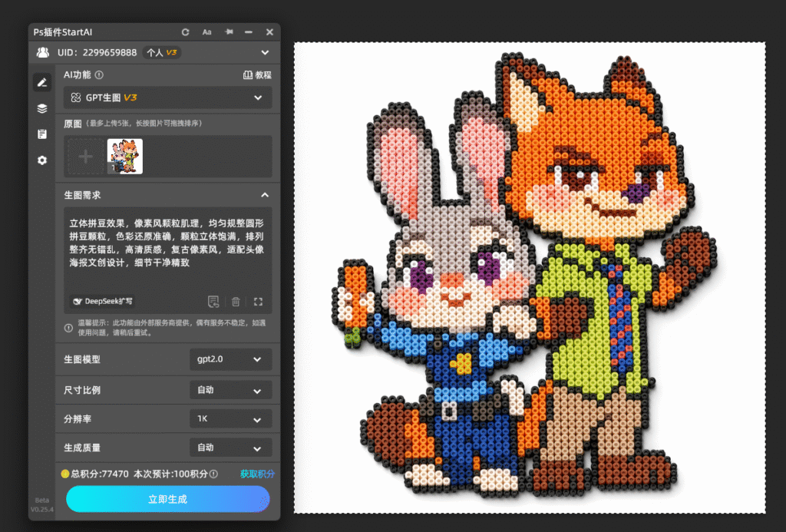
Task: Click the Beta V0.25.4 version label
Action: coord(42,504)
